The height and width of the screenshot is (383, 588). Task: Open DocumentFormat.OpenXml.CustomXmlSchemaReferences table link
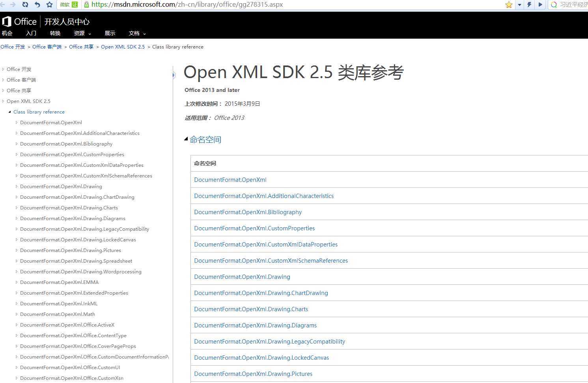(271, 261)
